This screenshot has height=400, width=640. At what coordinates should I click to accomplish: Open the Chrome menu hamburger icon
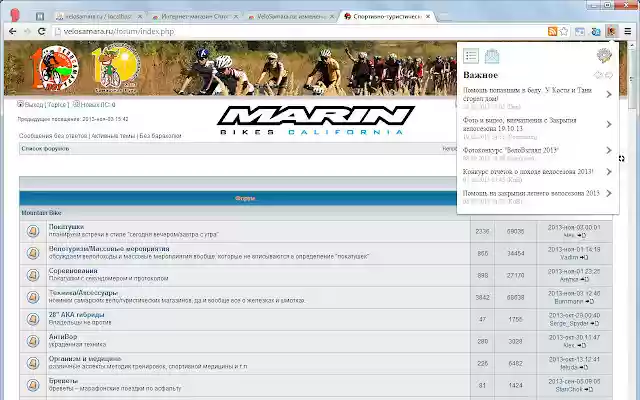coord(628,31)
